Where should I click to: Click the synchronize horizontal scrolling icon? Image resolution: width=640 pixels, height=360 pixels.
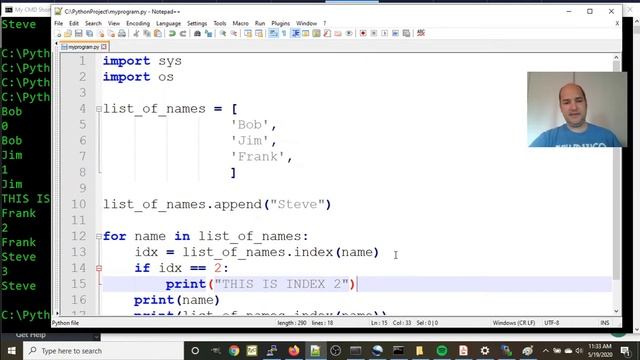[259, 33]
